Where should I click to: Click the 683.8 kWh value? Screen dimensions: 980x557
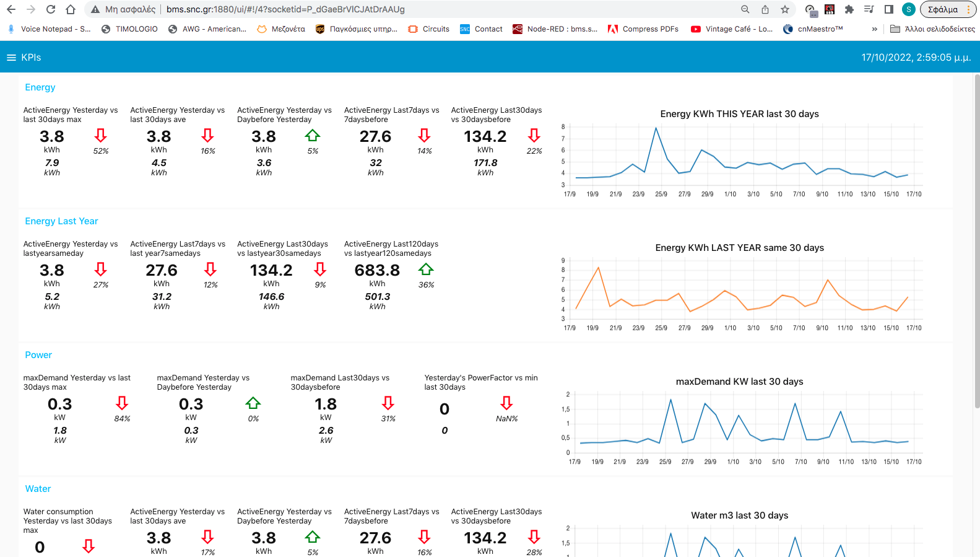(377, 270)
